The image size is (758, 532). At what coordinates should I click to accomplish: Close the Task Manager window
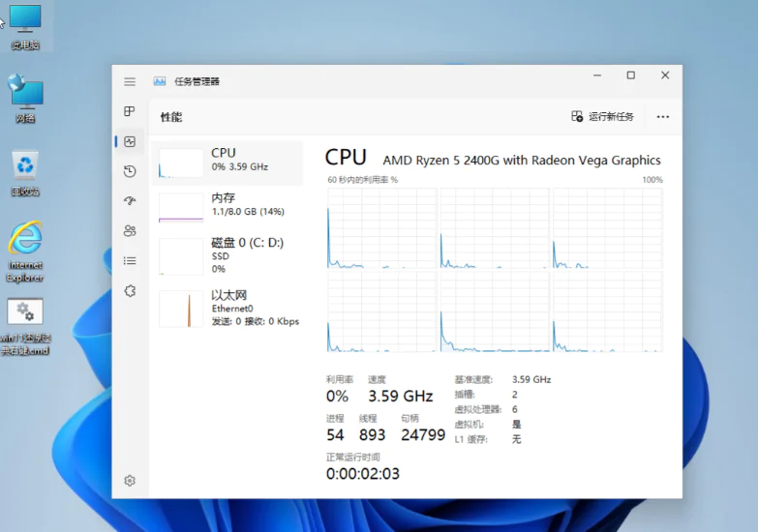click(665, 75)
